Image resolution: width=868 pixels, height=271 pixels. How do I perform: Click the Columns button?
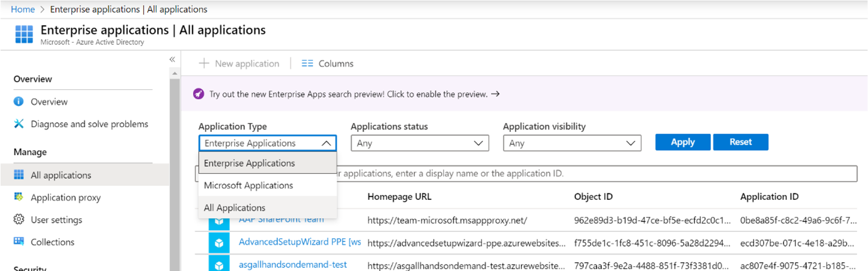pyautogui.click(x=328, y=64)
